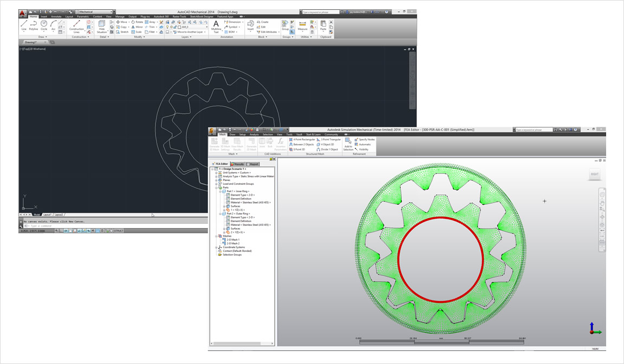Open the Parametric ribbon tab in AutoCAD
This screenshot has height=364, width=624.
83,17
